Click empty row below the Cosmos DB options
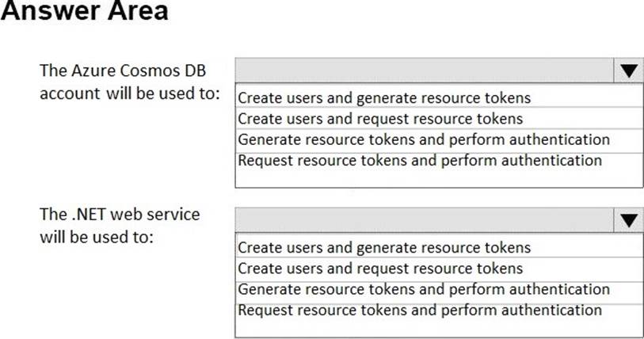Image resolution: width=644 pixels, height=339 pixels. tap(440, 178)
